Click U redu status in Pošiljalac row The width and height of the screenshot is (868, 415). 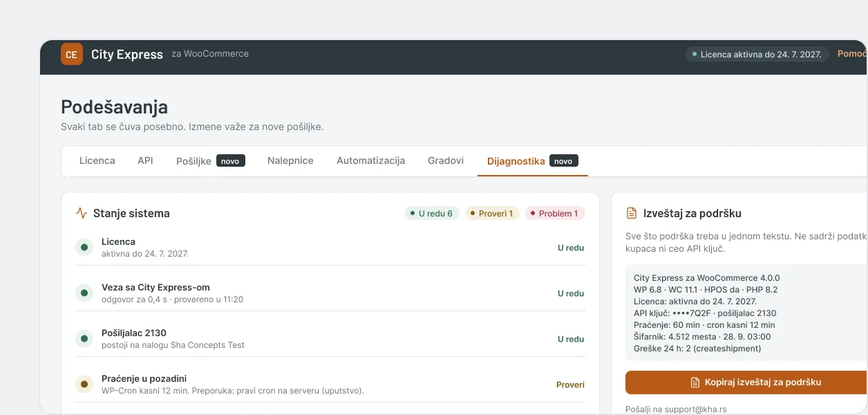(571, 339)
